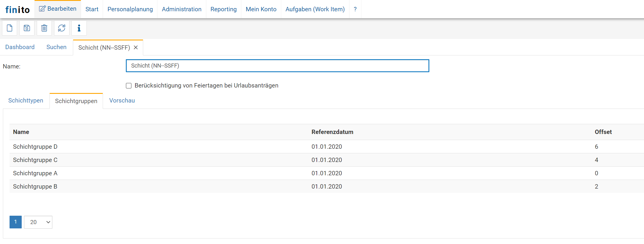The width and height of the screenshot is (644, 244).
Task: Close the Schicht (NN--SSFF) tab
Action: coord(136,48)
